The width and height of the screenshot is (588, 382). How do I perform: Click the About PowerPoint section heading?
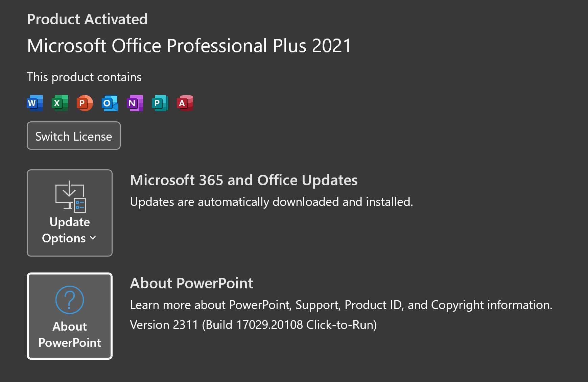point(191,283)
